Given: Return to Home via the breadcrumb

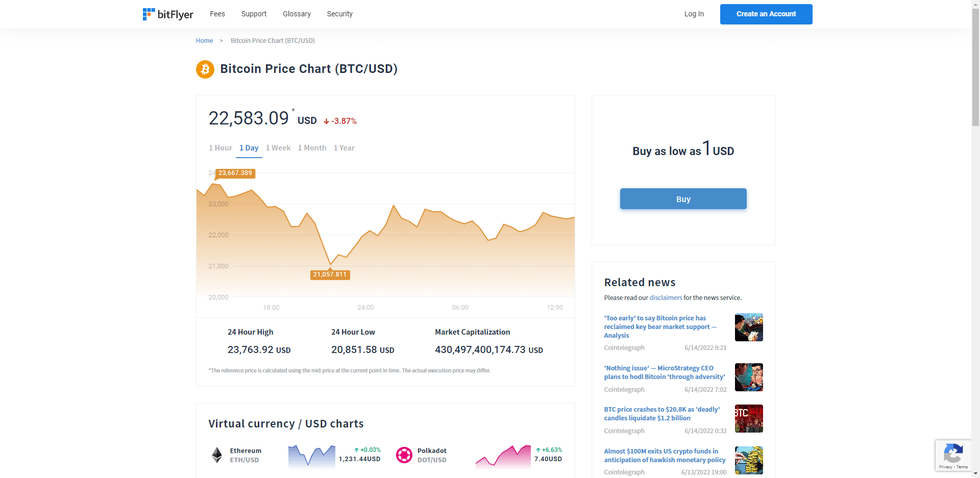Looking at the screenshot, I should pyautogui.click(x=204, y=40).
